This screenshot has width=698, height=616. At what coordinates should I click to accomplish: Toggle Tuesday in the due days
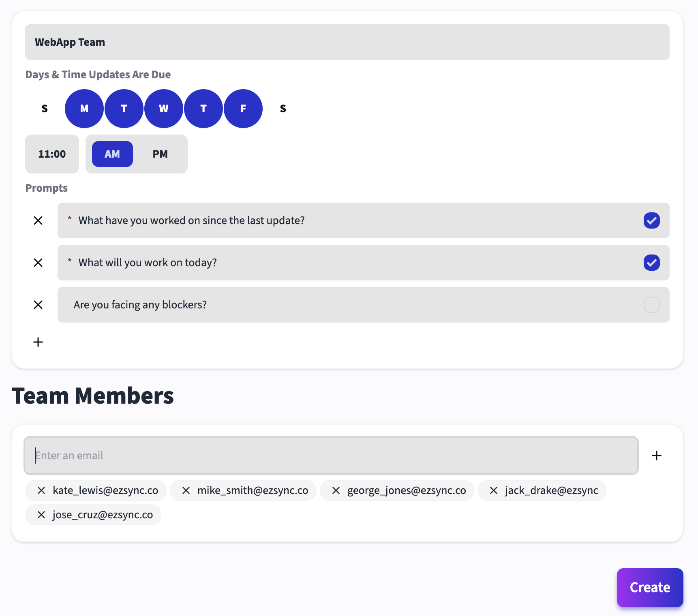coord(124,109)
